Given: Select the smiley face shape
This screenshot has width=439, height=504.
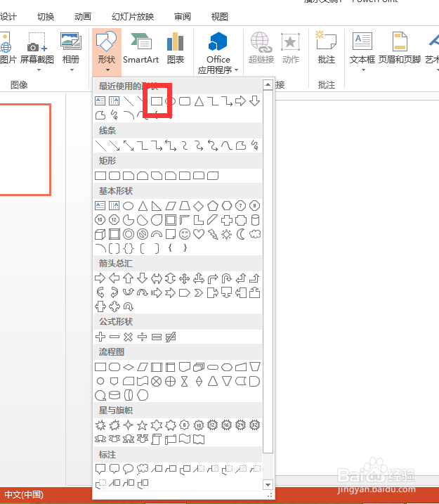Looking at the screenshot, I should pyautogui.click(x=185, y=234).
